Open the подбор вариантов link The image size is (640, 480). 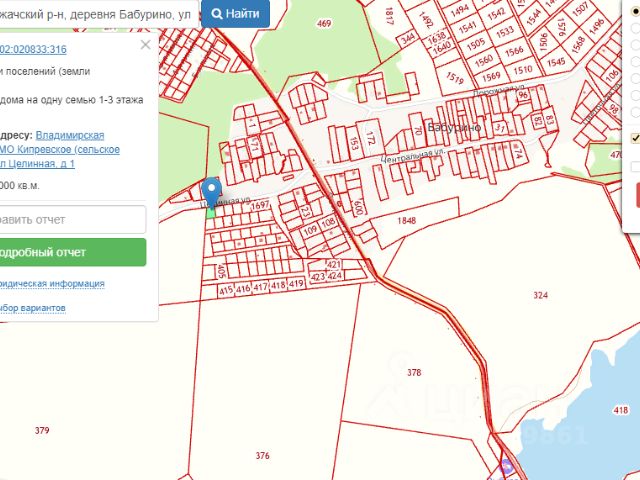pyautogui.click(x=33, y=308)
